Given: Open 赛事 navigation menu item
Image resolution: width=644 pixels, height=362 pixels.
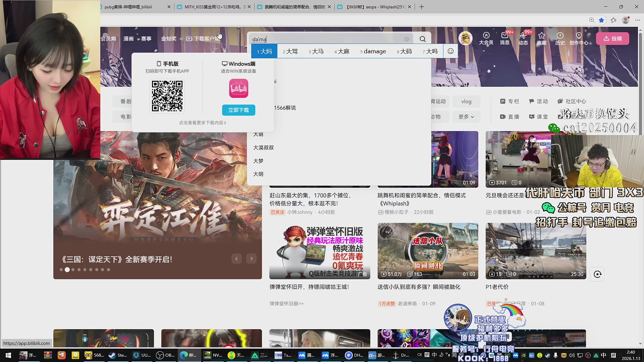Looking at the screenshot, I should pos(146,39).
